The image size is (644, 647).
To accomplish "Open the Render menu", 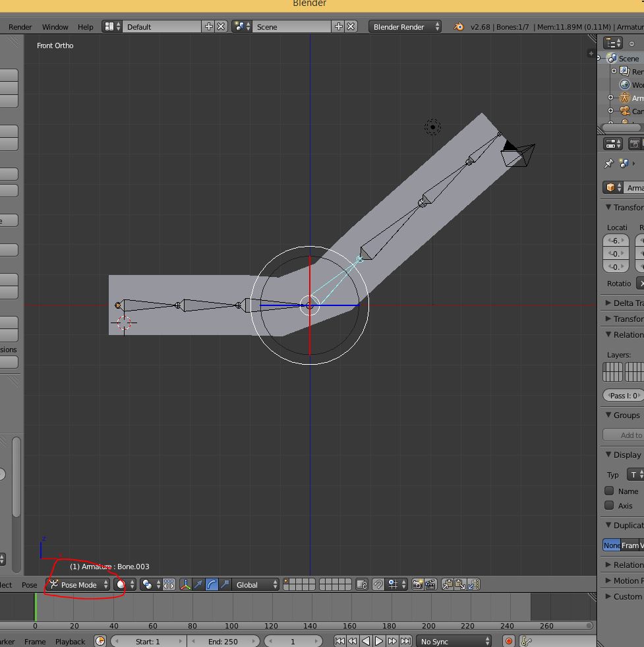I will coord(20,26).
